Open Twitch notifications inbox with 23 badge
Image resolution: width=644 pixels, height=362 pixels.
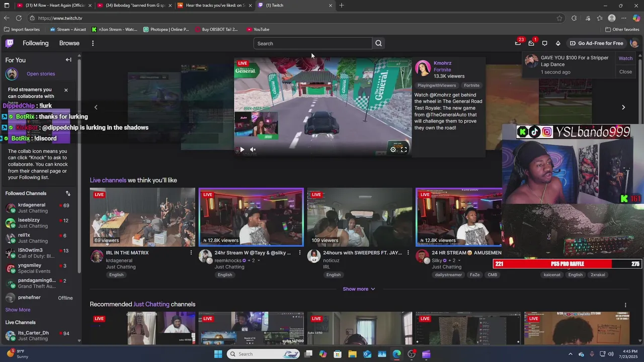(518, 43)
